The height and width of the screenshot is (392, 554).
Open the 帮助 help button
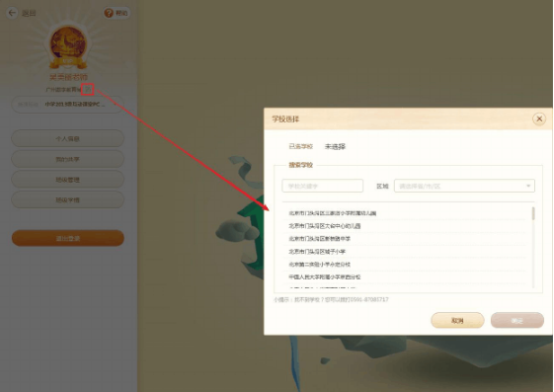point(117,13)
